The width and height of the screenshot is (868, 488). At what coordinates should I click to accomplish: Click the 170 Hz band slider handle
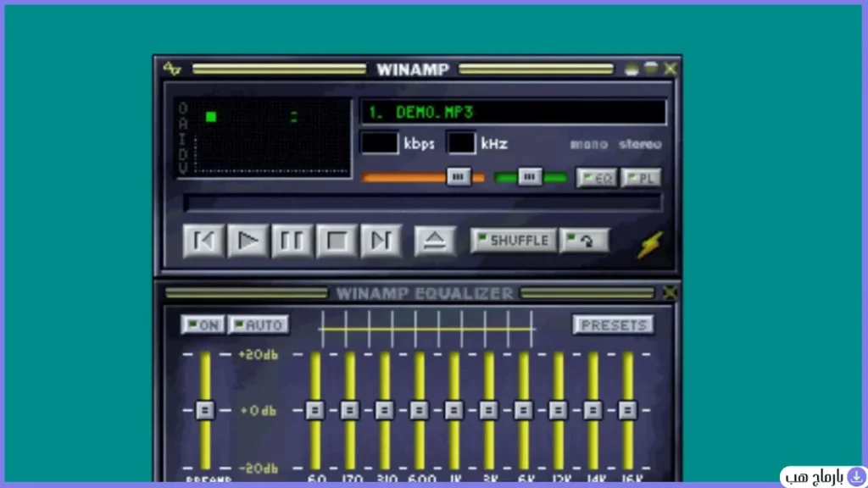click(x=350, y=410)
